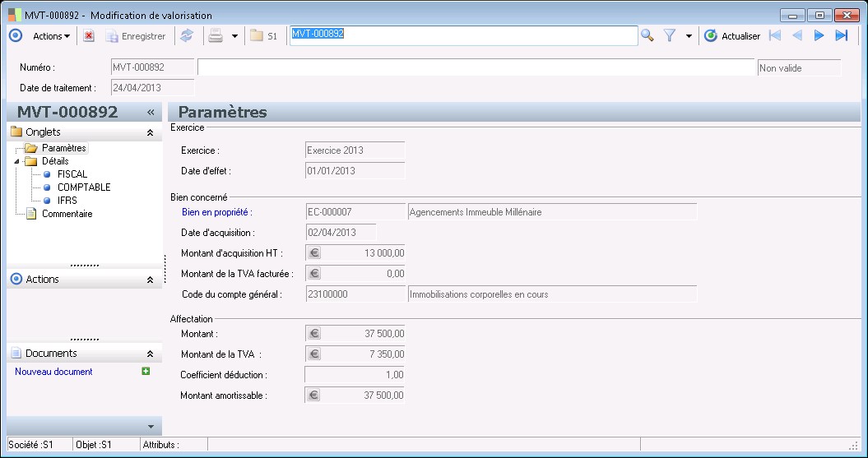The height and width of the screenshot is (458, 868).
Task: Open the Actions dropdown menu
Action: point(51,36)
